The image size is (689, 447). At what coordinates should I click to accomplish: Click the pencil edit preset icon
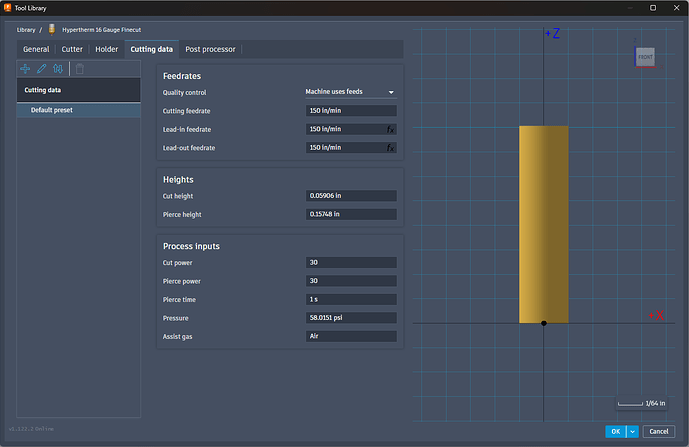pos(42,69)
